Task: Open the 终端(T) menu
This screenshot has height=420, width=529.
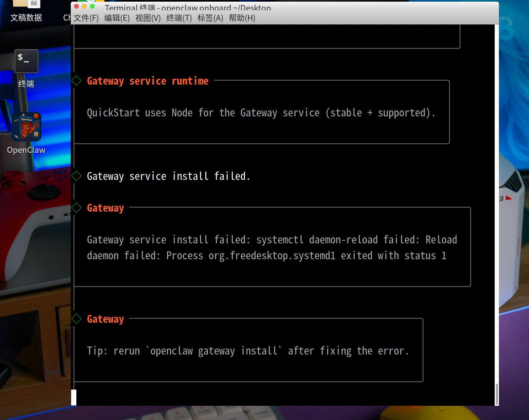Action: click(x=179, y=18)
